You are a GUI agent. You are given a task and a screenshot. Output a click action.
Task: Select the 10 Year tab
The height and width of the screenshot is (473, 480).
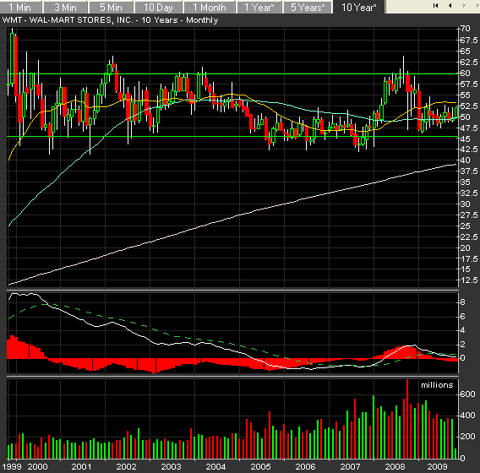pos(359,7)
